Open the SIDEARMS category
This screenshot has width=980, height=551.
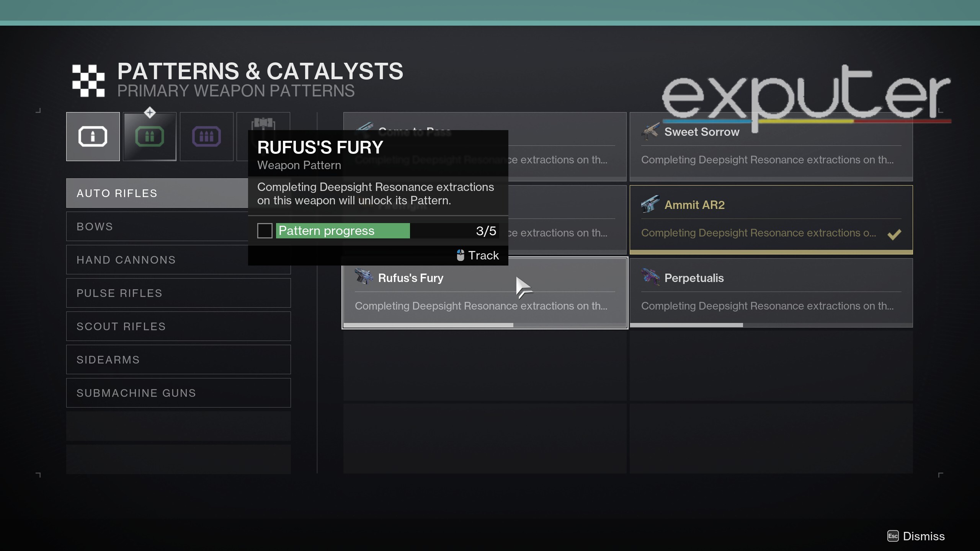(x=178, y=360)
